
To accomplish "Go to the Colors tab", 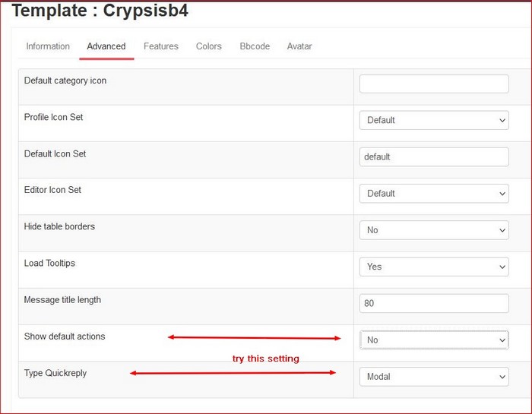I will 209,46.
